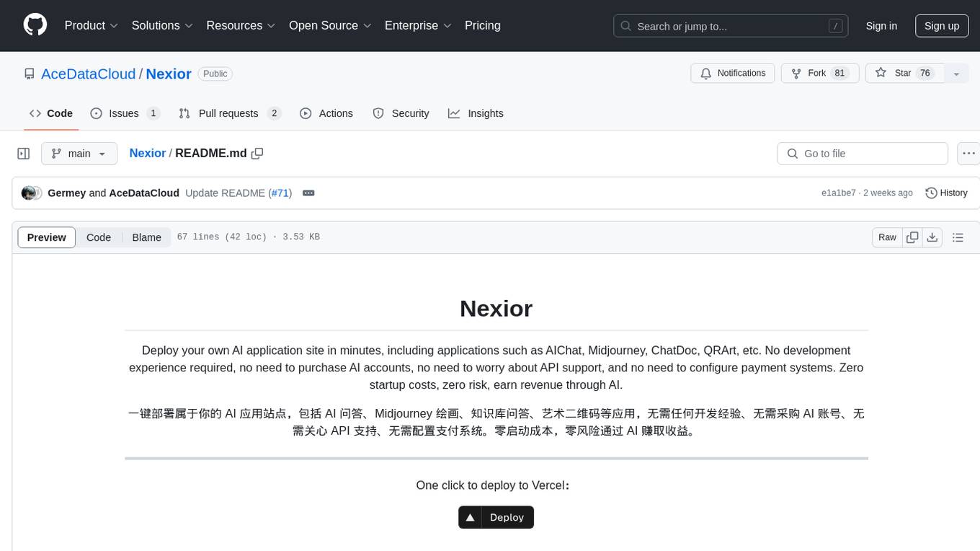Expand the commit message details ellipsis

tap(308, 193)
